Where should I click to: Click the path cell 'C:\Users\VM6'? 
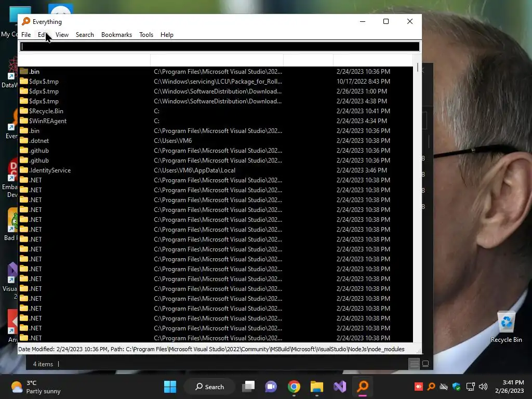point(172,140)
